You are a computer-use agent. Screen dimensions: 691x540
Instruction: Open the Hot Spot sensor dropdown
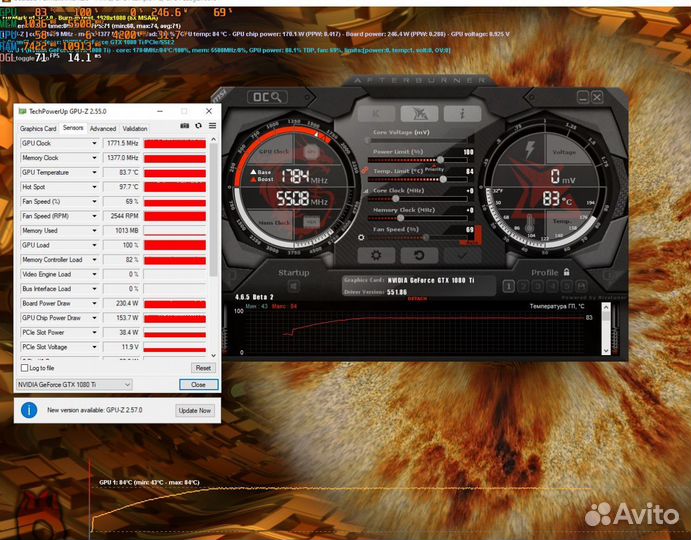pos(94,187)
